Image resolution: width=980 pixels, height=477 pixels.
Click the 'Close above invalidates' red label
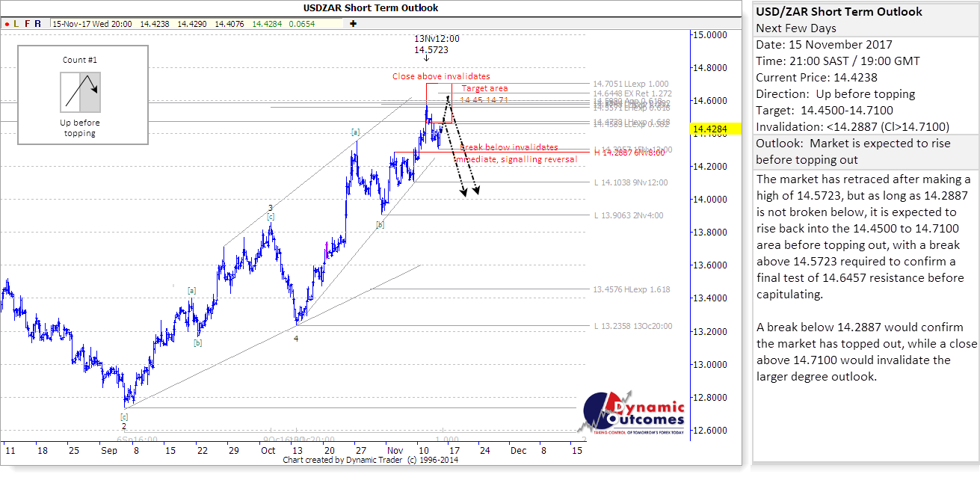click(442, 76)
